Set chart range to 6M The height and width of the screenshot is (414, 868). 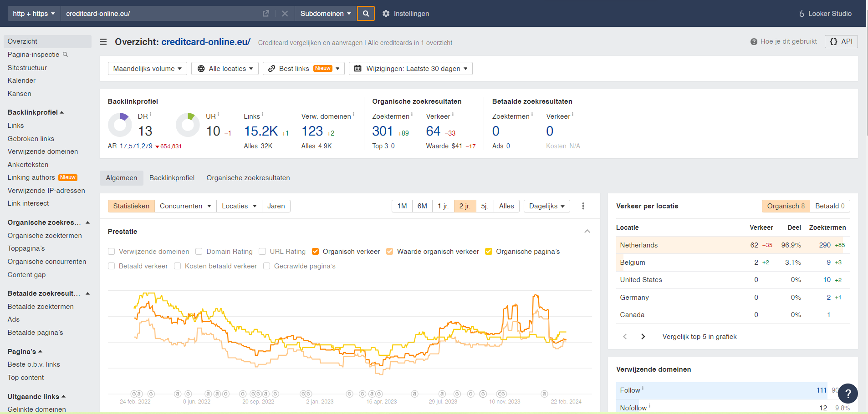coord(422,206)
